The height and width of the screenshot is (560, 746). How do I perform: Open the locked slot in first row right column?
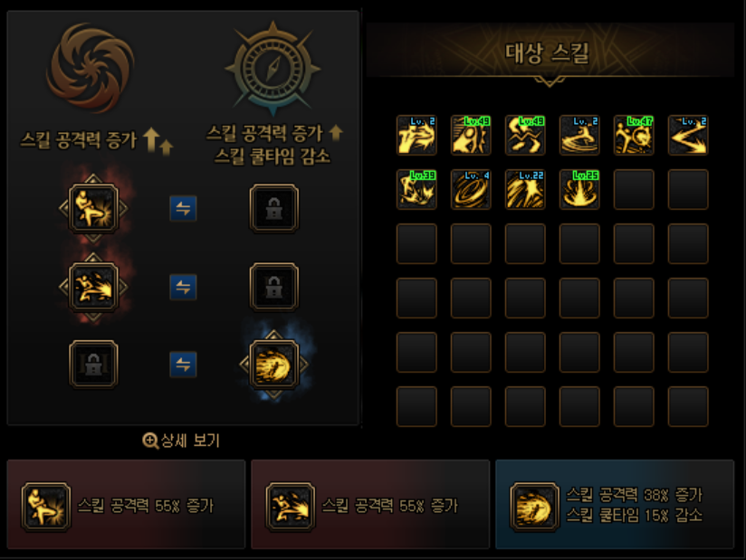tap(274, 208)
